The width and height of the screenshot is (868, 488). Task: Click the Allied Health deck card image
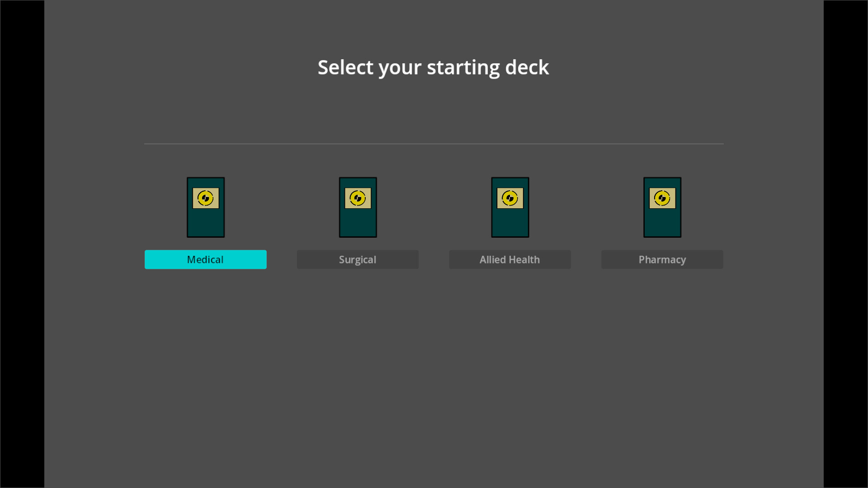pyautogui.click(x=510, y=207)
